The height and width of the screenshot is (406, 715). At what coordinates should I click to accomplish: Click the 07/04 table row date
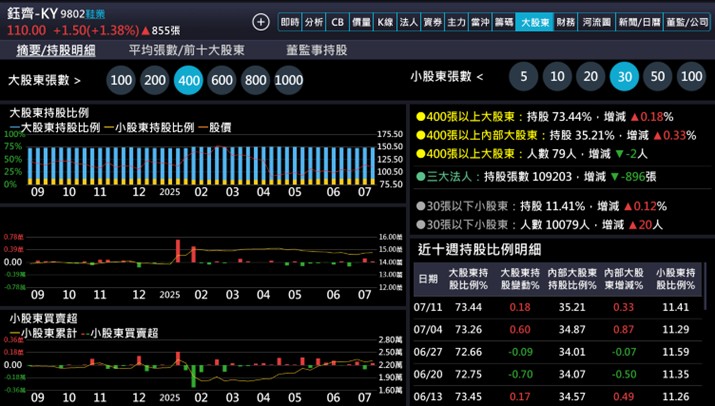pos(428,329)
